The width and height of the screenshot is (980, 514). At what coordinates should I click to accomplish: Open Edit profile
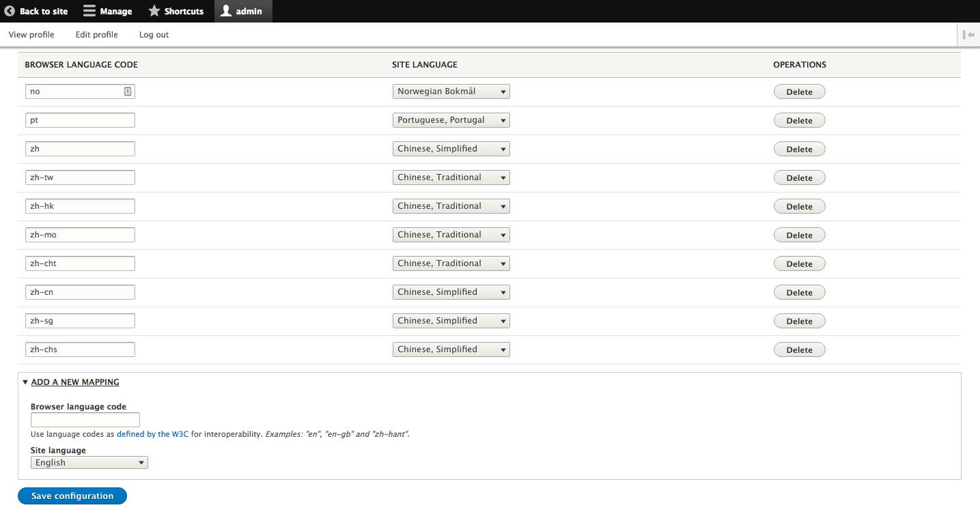click(x=96, y=35)
